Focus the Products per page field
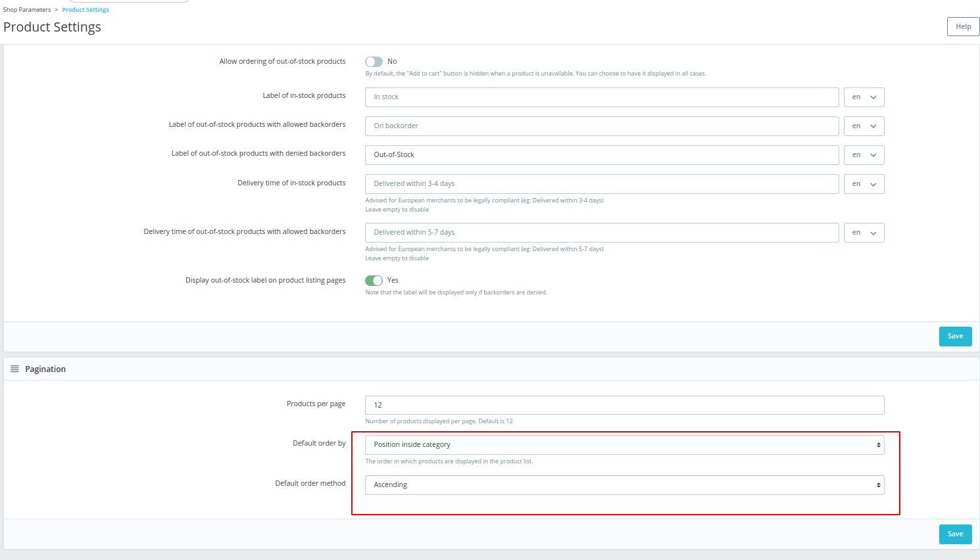Viewport: 980px width, 560px height. (624, 405)
